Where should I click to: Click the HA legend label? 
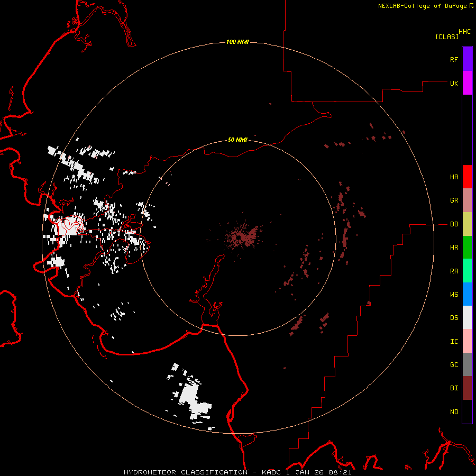454,177
